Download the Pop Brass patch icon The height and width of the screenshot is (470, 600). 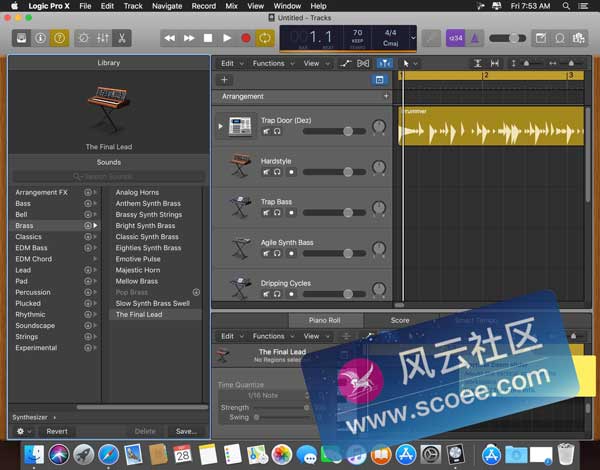coord(196,292)
